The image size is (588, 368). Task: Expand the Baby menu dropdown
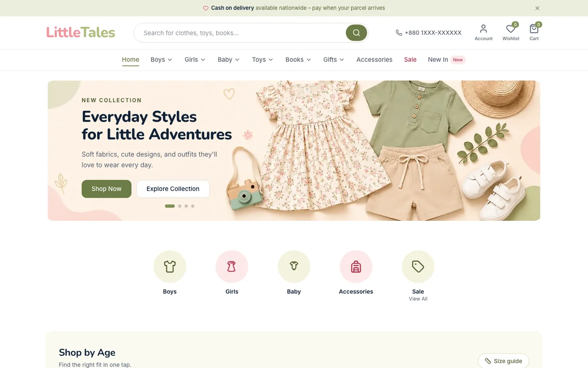[x=229, y=59]
